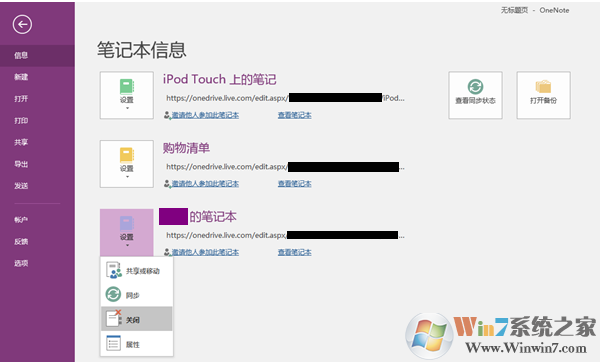
Task: Go back using the circled arrow
Action: 22,25
